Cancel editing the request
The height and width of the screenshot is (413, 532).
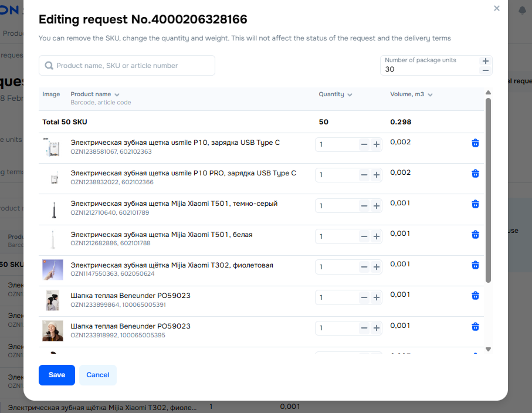point(98,375)
